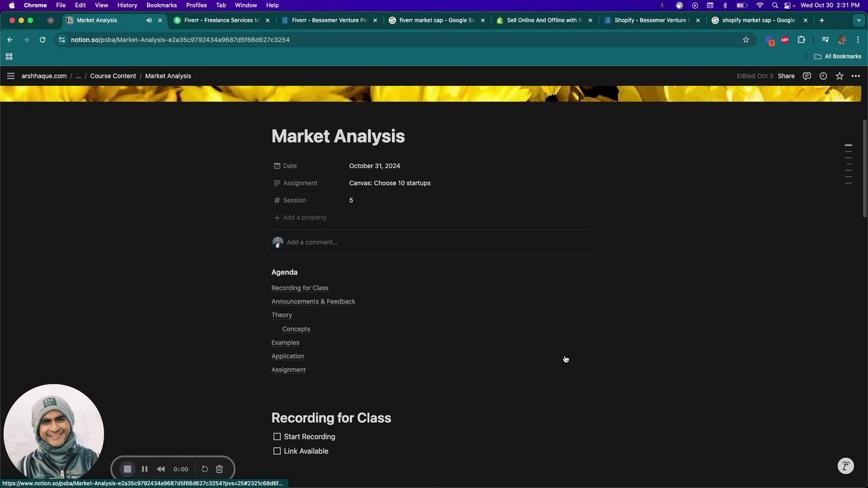The image size is (868, 488).
Task: Click the Share button
Action: click(x=786, y=76)
